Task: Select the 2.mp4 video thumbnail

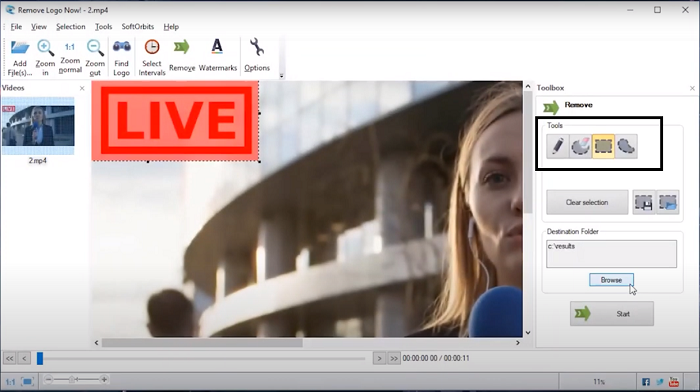Action: pyautogui.click(x=38, y=126)
